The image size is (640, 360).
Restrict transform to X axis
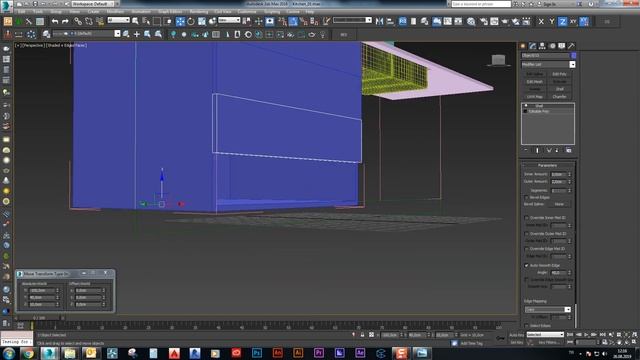tap(541, 21)
